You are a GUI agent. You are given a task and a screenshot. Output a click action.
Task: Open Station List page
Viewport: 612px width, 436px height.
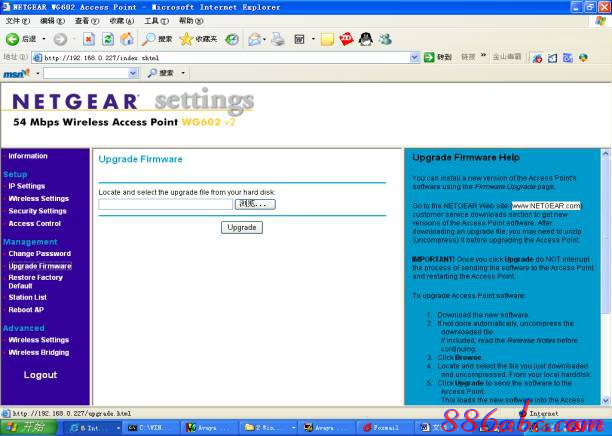(x=28, y=297)
